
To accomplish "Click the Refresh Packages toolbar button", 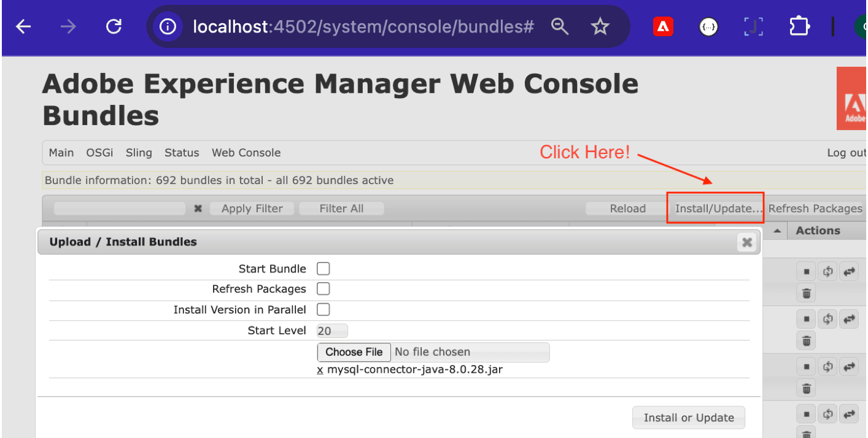I will pos(815,209).
